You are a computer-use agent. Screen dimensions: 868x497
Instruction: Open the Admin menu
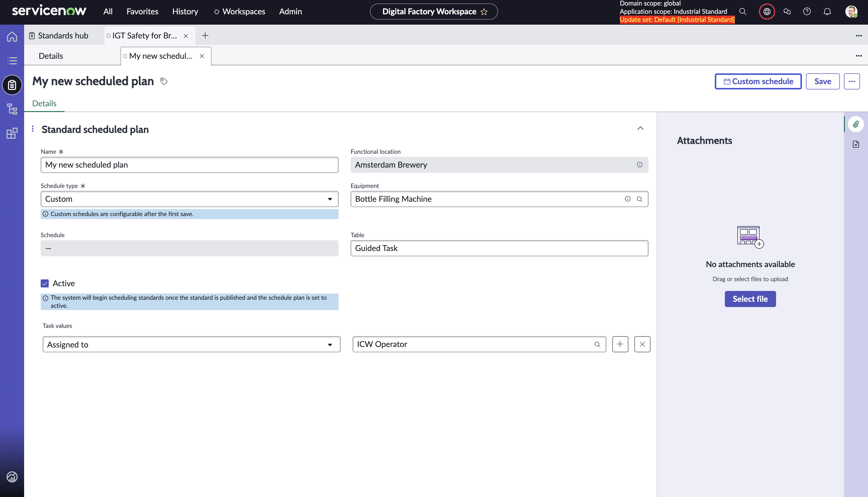290,12
